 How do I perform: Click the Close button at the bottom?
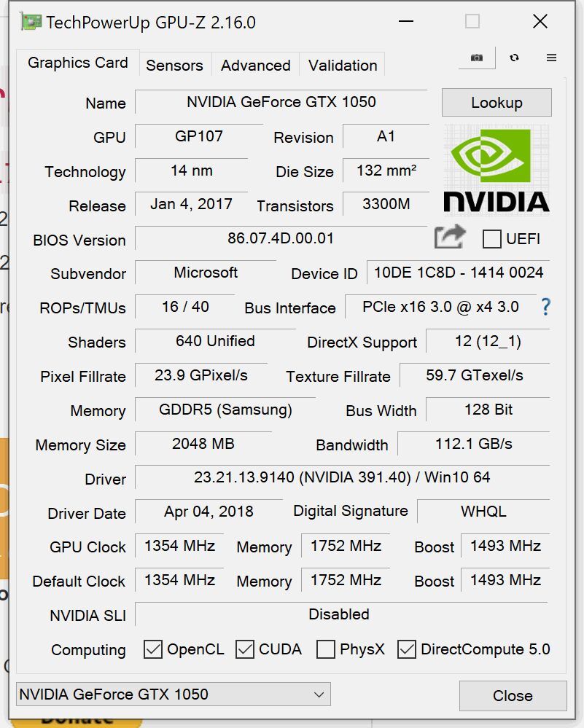coord(513,696)
